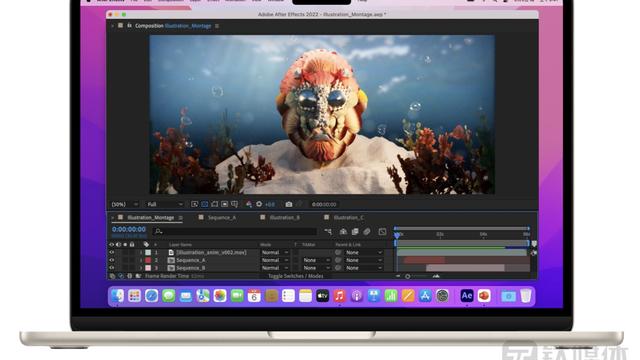The image size is (640, 360).
Task: Click the Audio column header icon
Action: point(118,244)
